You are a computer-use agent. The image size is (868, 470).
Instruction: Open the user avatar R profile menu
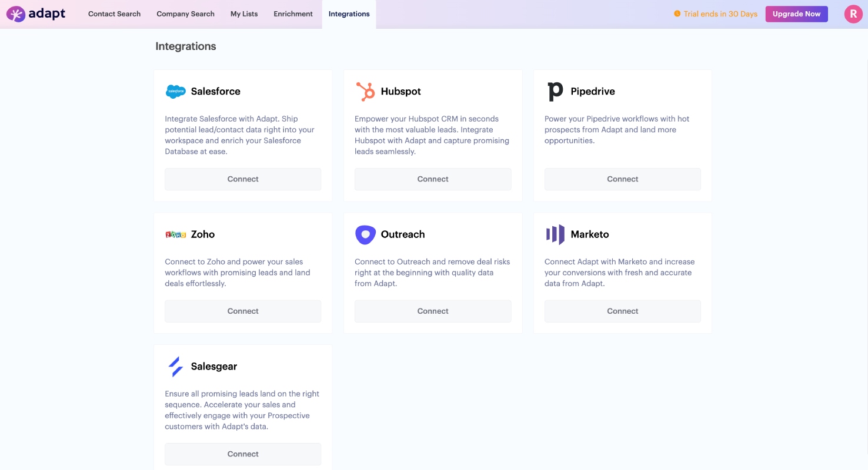[x=853, y=14]
